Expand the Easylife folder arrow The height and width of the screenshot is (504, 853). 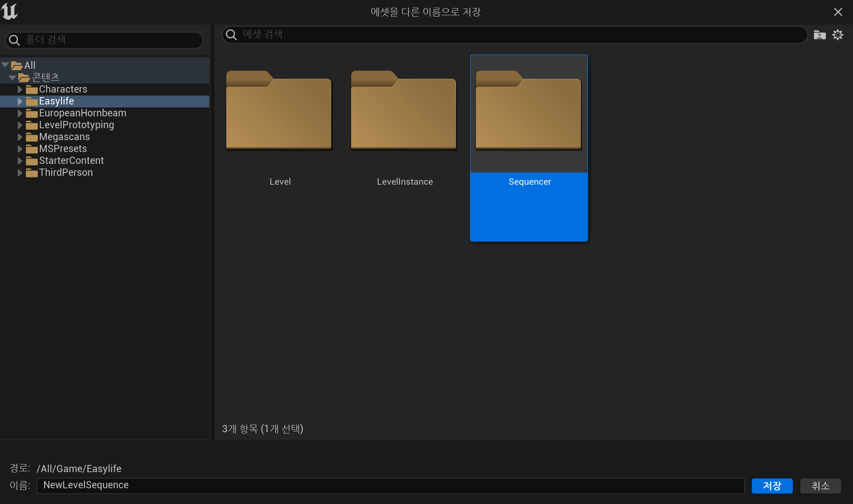(20, 101)
